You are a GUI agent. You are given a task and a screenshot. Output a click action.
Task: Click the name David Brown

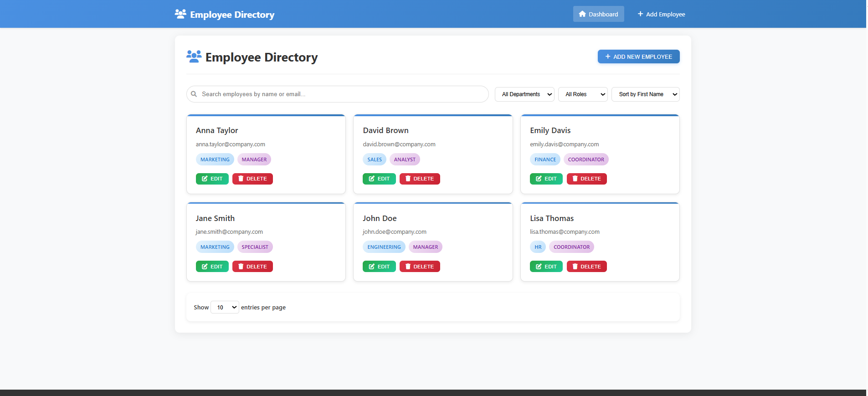[385, 130]
